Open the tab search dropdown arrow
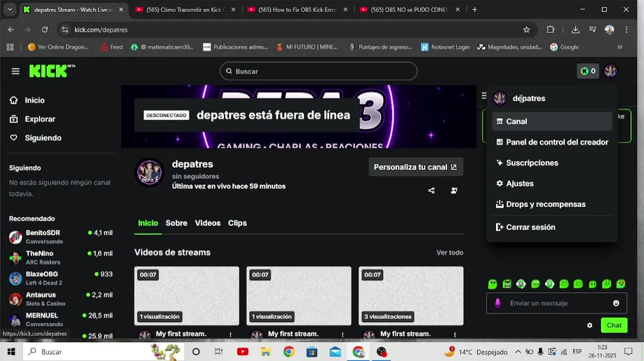 pyautogui.click(x=10, y=10)
